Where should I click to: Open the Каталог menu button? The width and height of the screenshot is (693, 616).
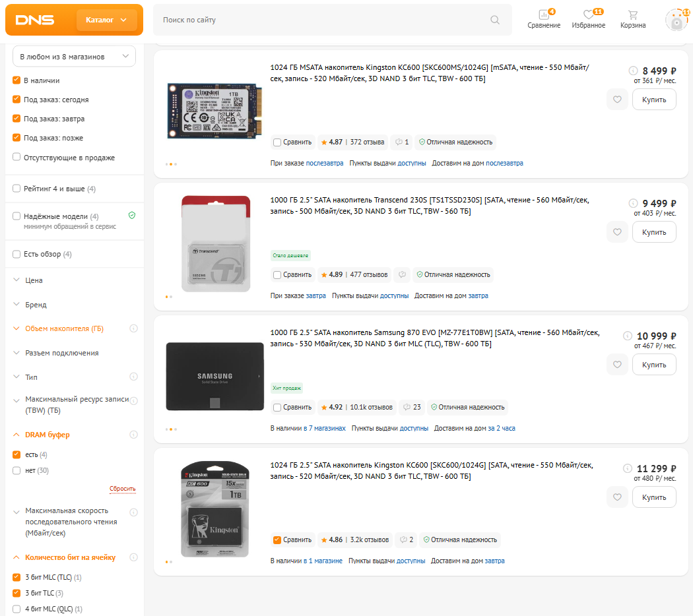pyautogui.click(x=106, y=20)
